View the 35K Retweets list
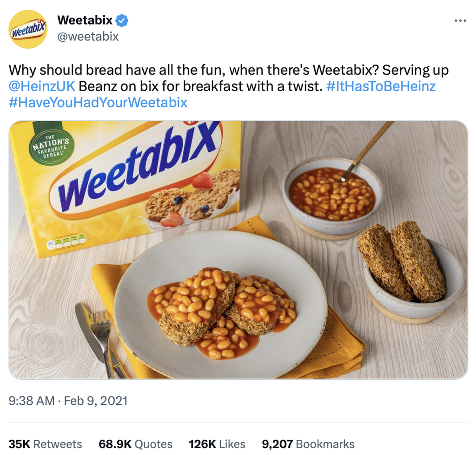The width and height of the screenshot is (476, 455). point(45,444)
